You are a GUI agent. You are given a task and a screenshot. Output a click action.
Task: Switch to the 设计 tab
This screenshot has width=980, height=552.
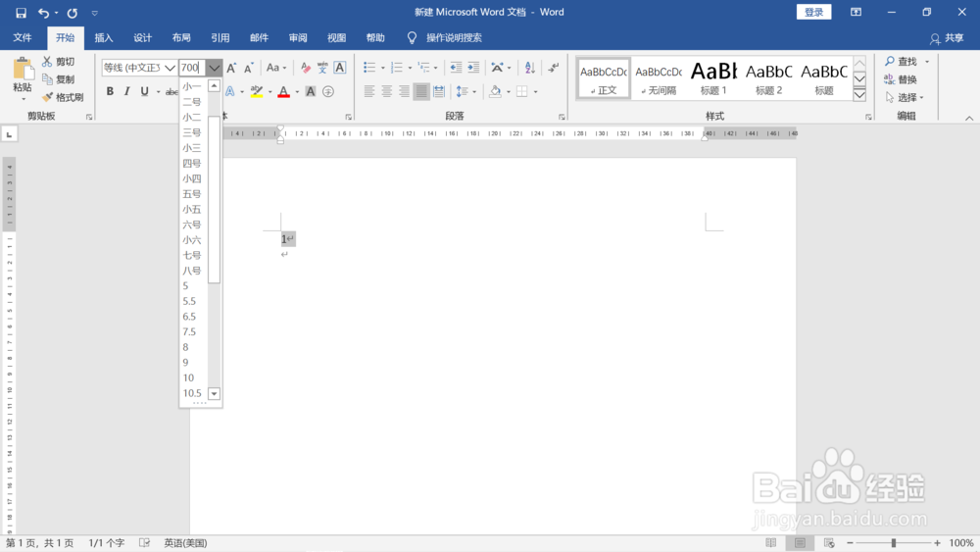(x=142, y=37)
